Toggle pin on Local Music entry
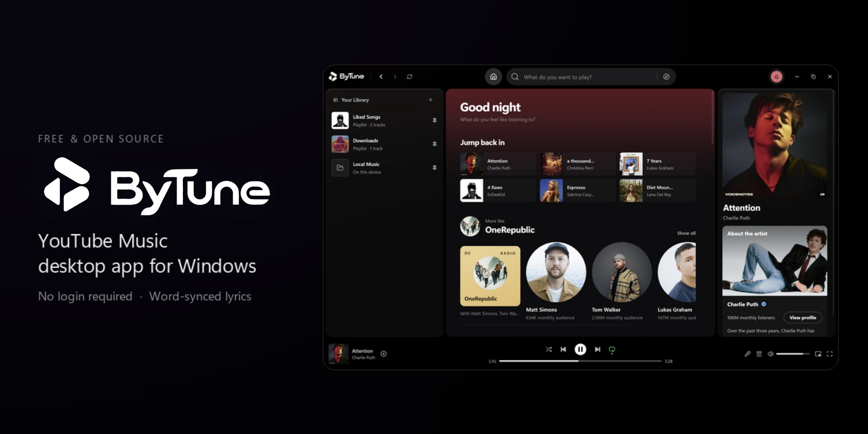The width and height of the screenshot is (868, 434). (434, 168)
